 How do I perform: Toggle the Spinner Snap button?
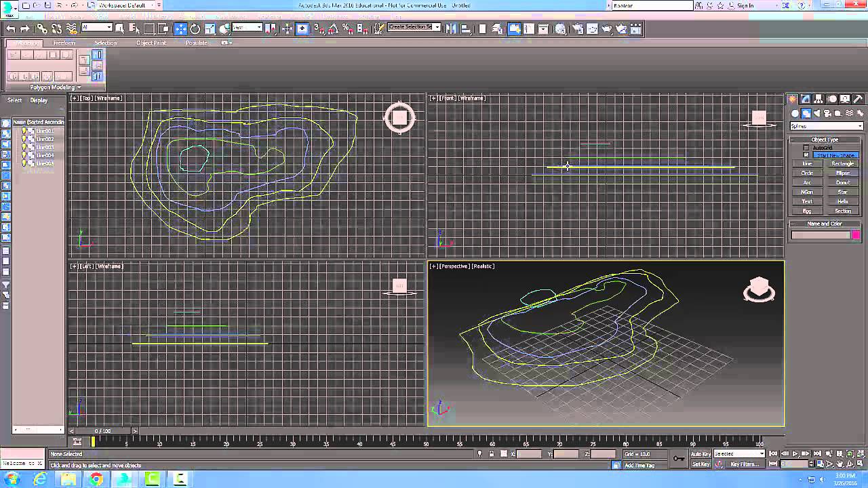(363, 28)
